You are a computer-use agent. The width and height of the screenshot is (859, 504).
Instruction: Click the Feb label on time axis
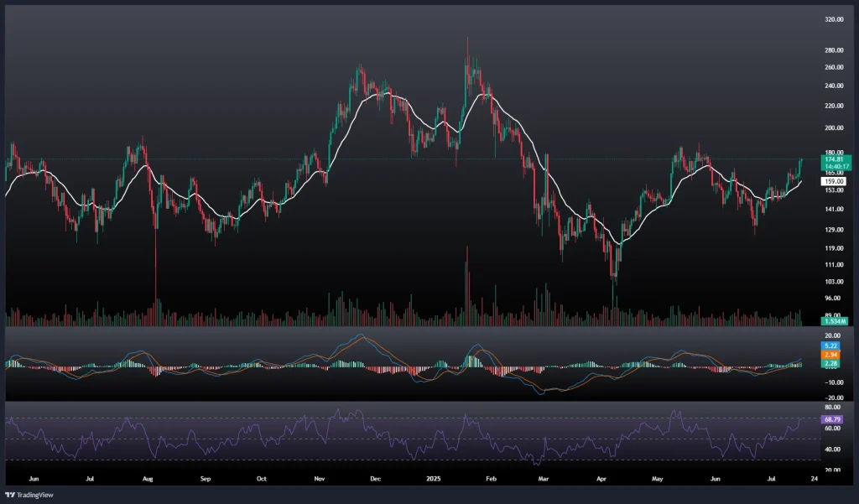492,479
